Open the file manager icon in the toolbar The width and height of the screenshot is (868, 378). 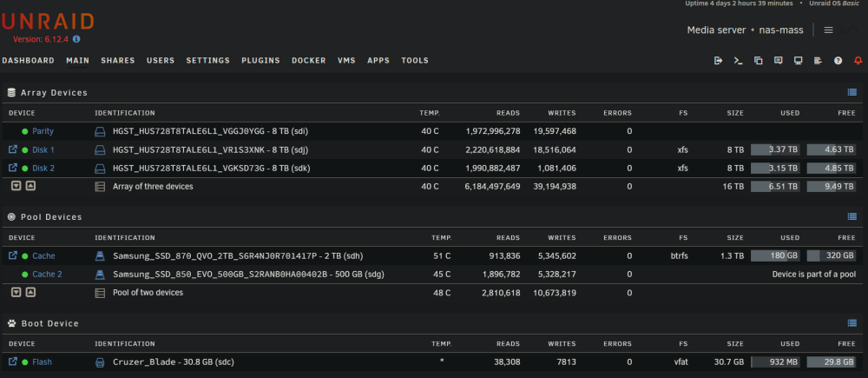(759, 61)
